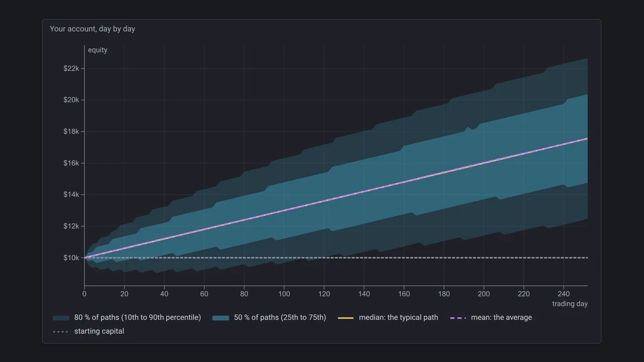The height and width of the screenshot is (362, 644).
Task: Select the $18k tick label
Action: pos(71,132)
